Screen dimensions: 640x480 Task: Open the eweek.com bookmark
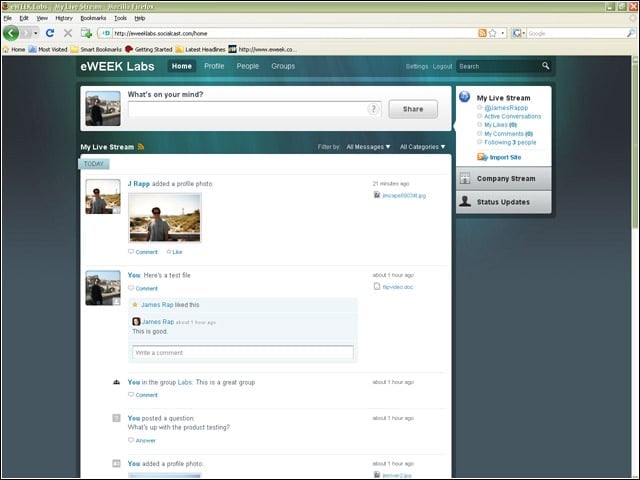click(x=261, y=49)
